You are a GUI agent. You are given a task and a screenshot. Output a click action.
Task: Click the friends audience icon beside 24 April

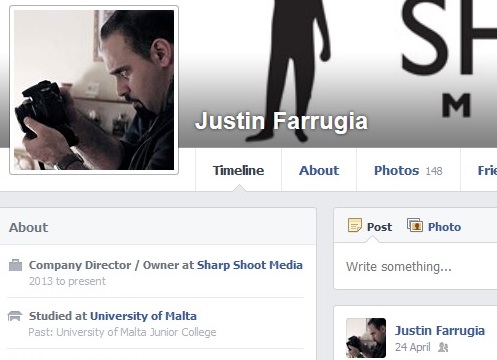click(x=443, y=347)
